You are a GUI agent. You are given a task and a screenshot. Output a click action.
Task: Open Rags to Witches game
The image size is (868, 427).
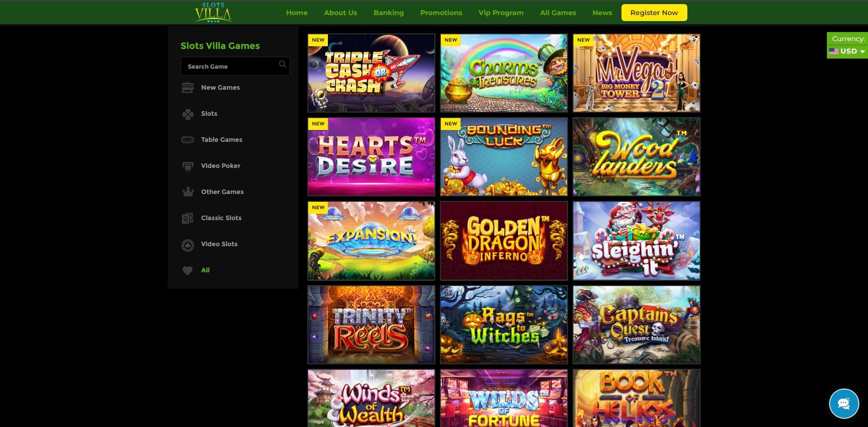504,325
